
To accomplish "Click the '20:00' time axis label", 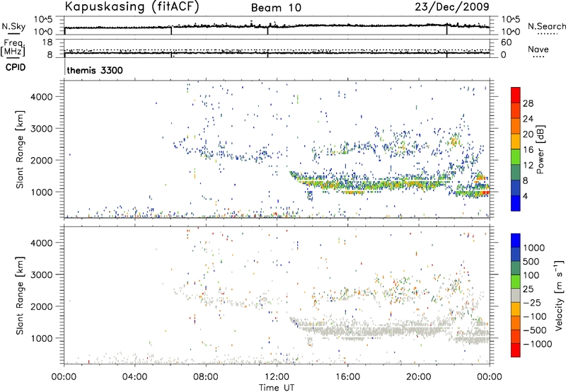I will 419,377.
